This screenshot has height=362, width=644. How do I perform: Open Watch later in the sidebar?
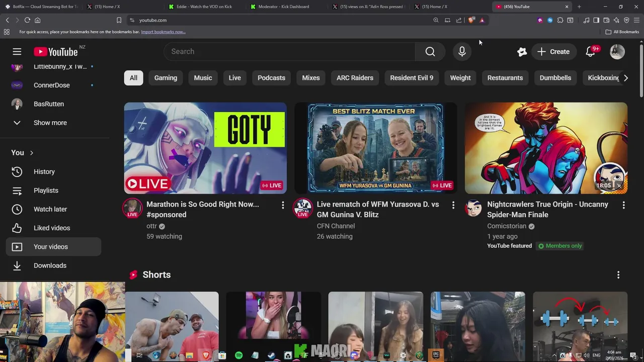click(x=53, y=209)
